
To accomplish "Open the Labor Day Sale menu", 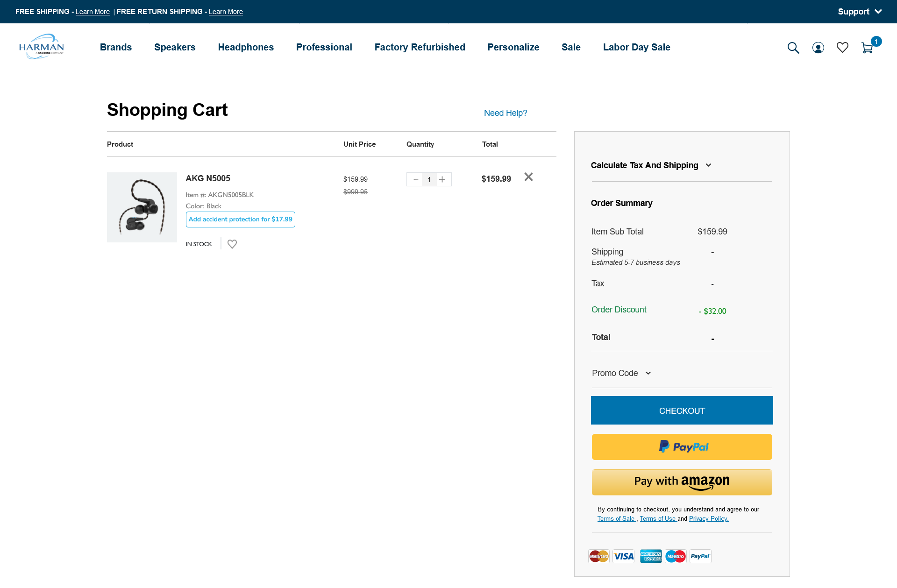I will [x=636, y=47].
